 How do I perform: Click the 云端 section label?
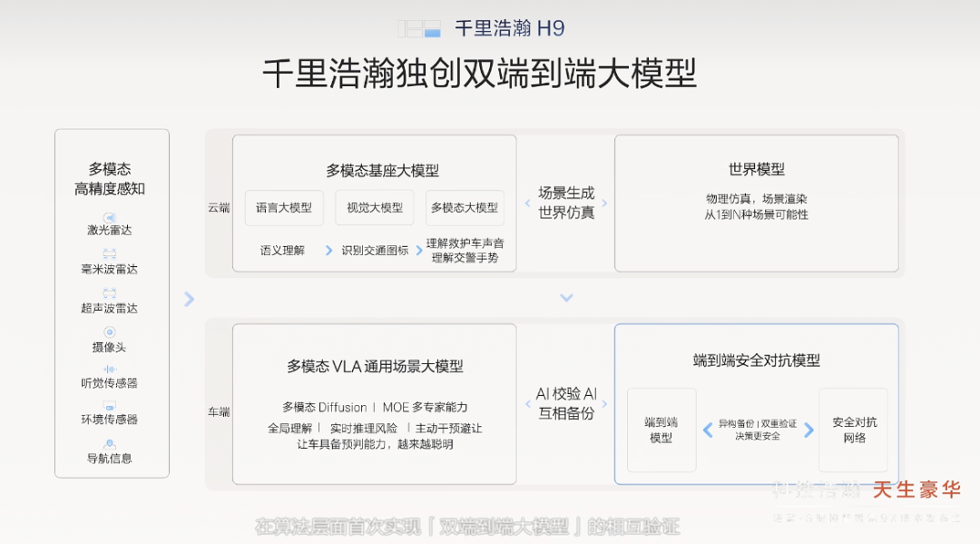(x=219, y=208)
